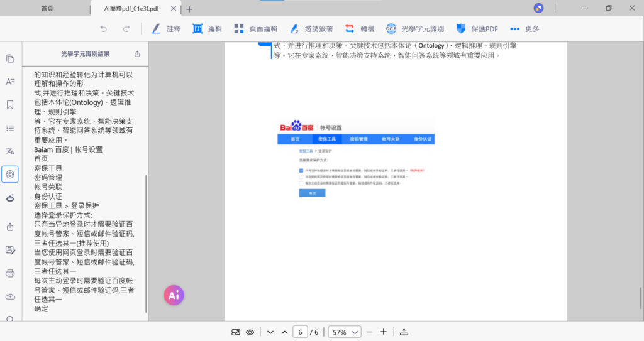Open the 編輯 edit tool
644x341 pixels.
207,29
